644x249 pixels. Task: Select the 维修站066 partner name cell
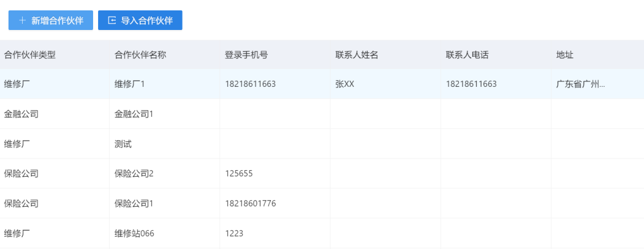coord(134,233)
